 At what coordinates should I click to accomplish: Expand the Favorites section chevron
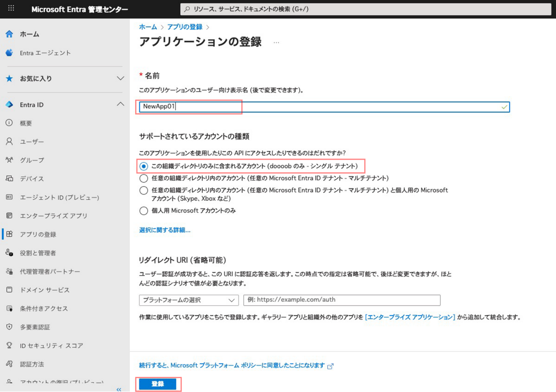tap(120, 79)
